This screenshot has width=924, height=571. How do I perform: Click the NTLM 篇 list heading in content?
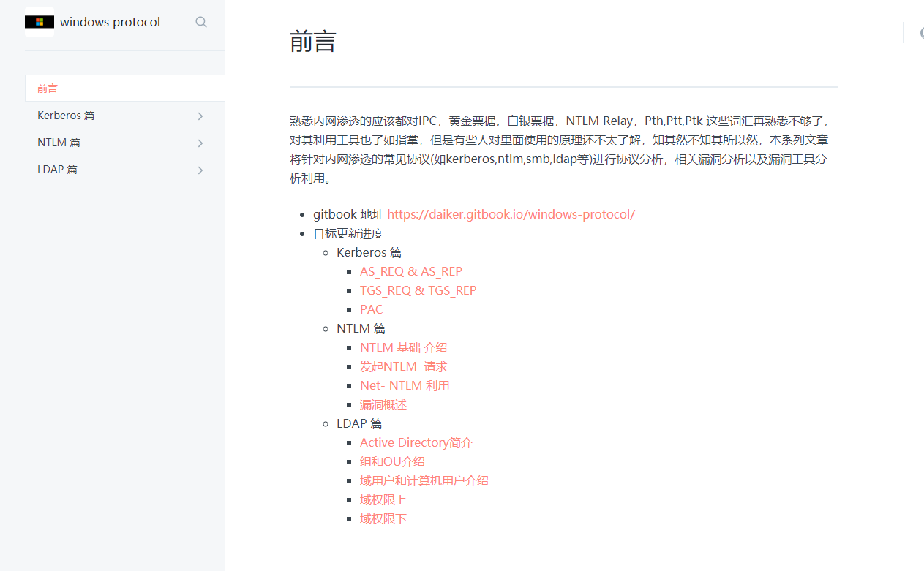pyautogui.click(x=361, y=328)
